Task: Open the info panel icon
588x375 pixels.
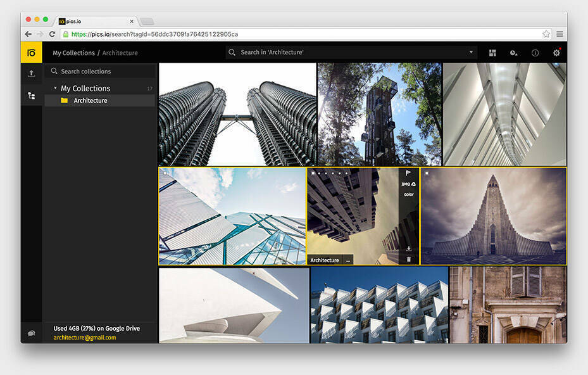Action: [535, 53]
